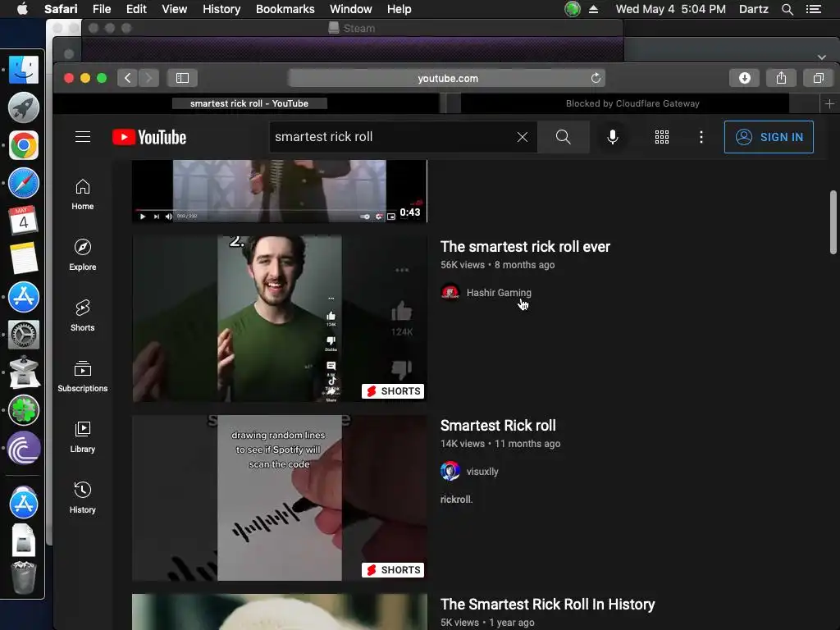Open Library in sidebar
Screen dimensions: 840x630
point(83,437)
